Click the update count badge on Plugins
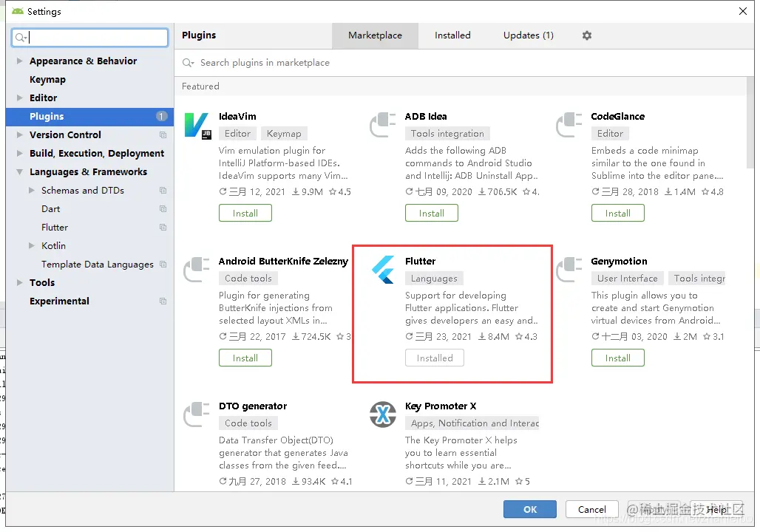 pos(161,116)
